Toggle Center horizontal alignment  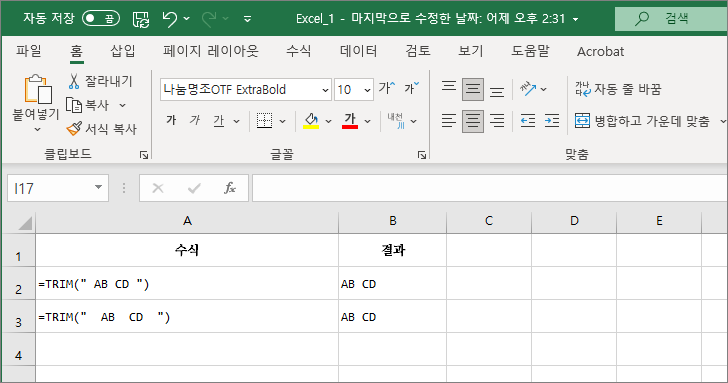[x=473, y=121]
